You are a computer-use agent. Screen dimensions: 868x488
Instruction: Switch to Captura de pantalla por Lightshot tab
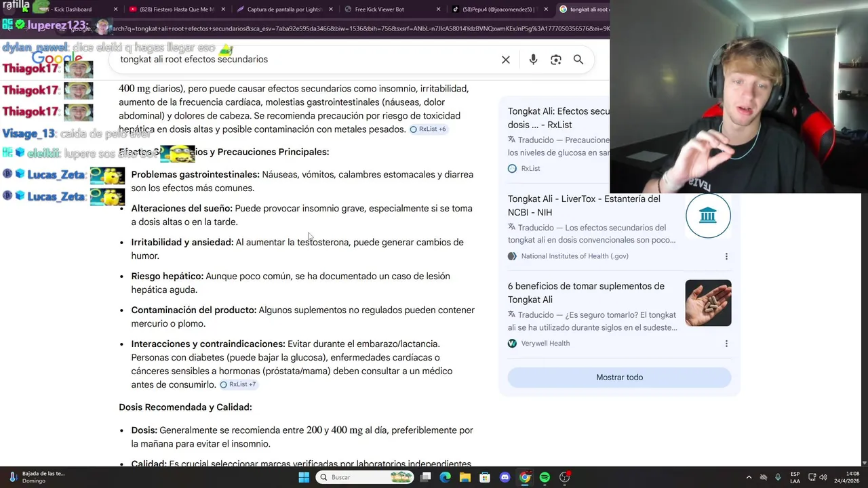click(x=283, y=9)
